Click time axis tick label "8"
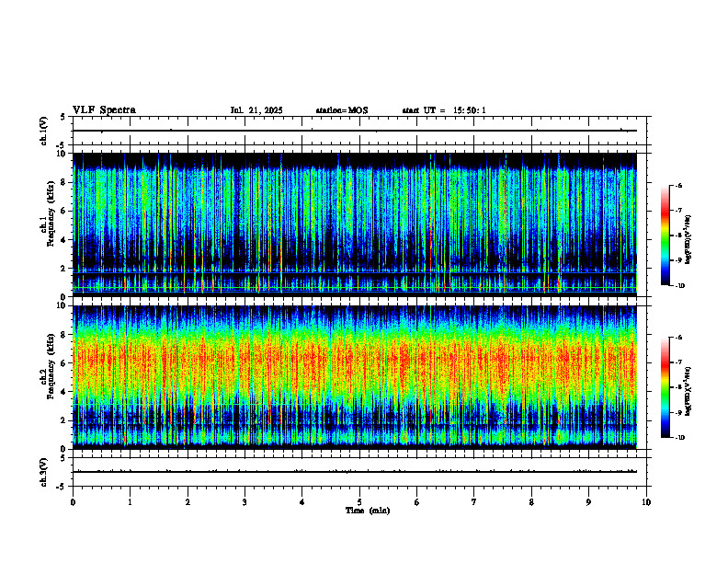Image resolution: width=728 pixels, height=563 pixels. click(531, 502)
